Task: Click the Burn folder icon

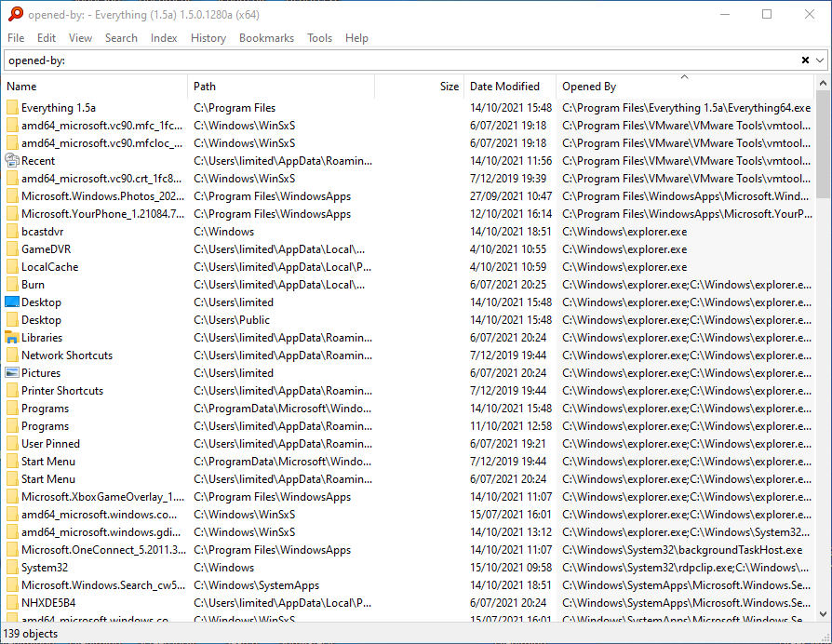Action: 12,284
